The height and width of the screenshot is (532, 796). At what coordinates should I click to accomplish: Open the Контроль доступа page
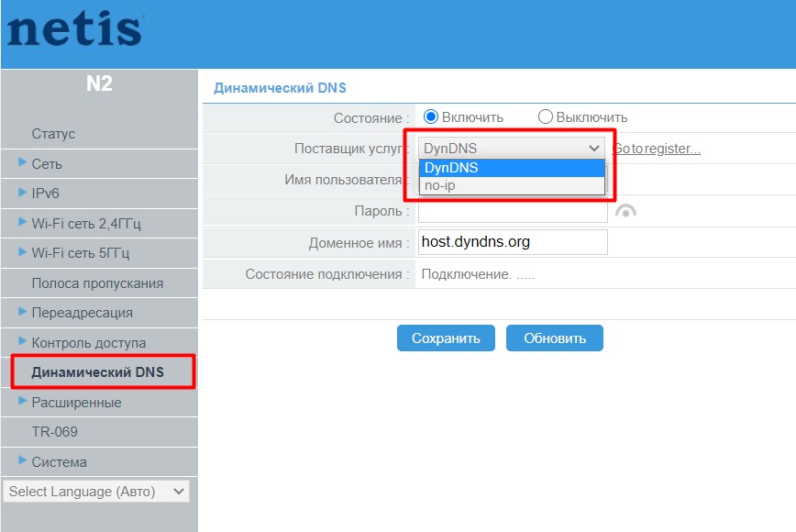click(x=88, y=341)
